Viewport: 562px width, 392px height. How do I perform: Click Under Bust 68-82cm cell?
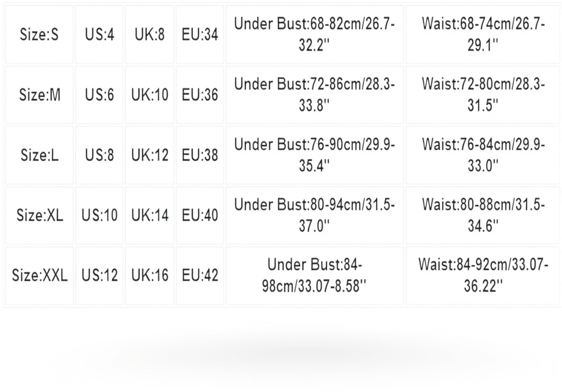314,35
